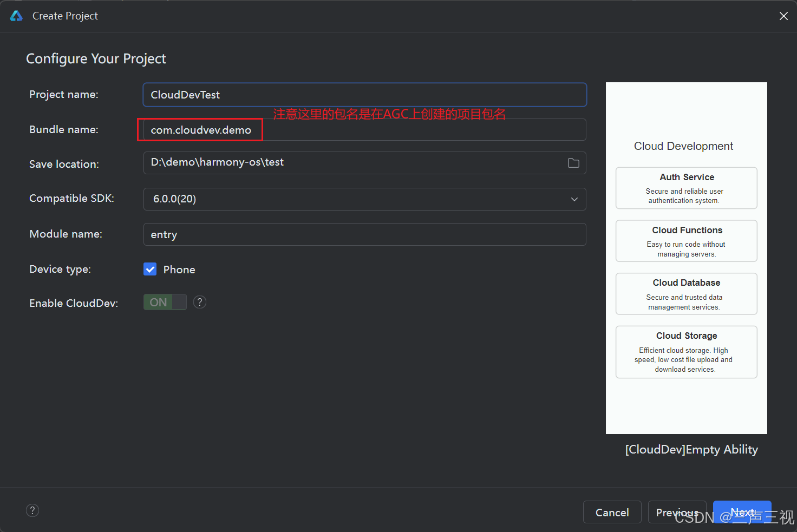Click the Bundle name: label
Screen dimensions: 797x532
pyautogui.click(x=64, y=129)
